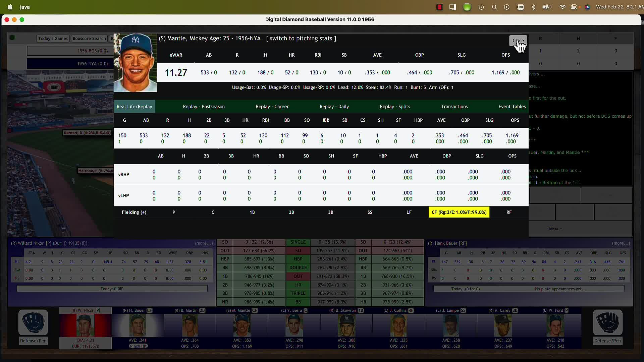Switch to the Replay - Career tab
The width and height of the screenshot is (644, 362).
point(272,107)
